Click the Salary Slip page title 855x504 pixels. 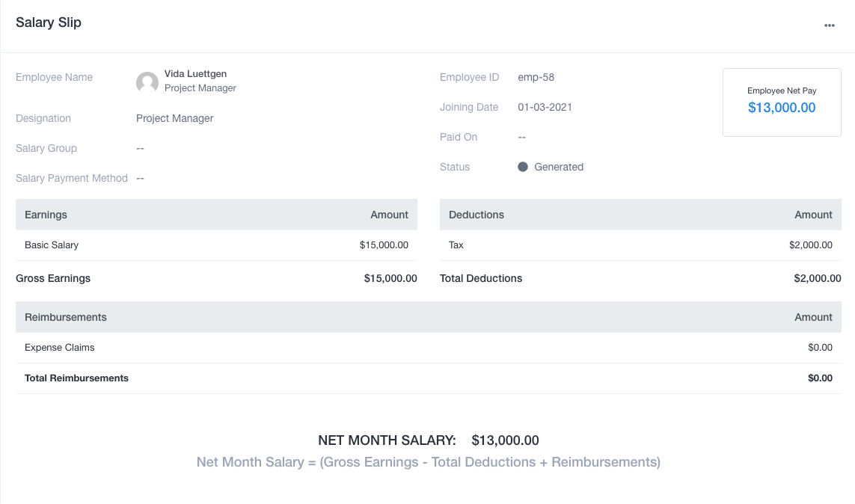[x=49, y=22]
